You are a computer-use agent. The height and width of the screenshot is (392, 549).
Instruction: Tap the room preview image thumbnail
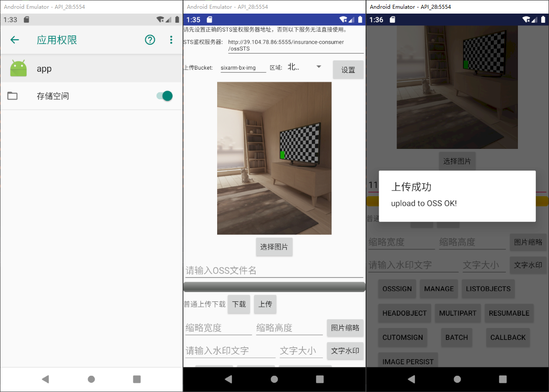click(x=274, y=158)
